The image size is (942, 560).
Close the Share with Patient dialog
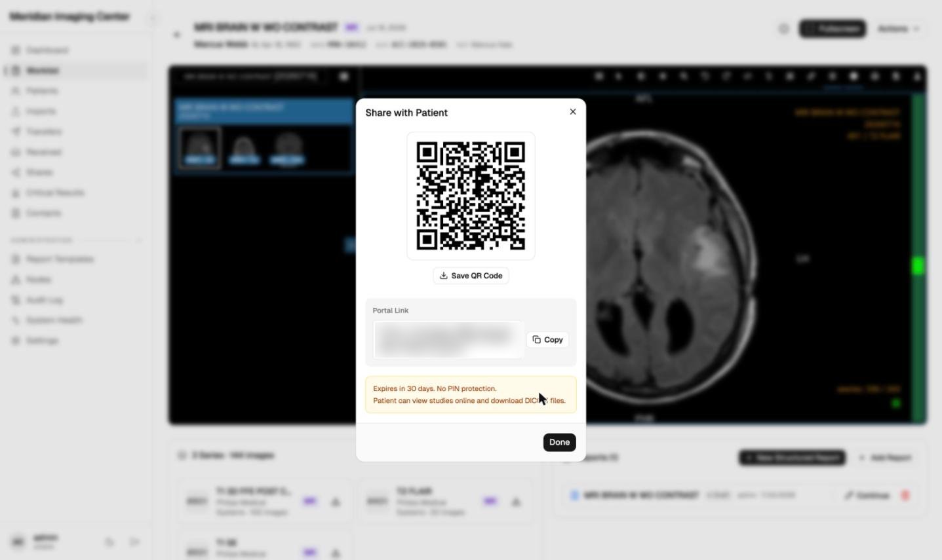(x=573, y=112)
